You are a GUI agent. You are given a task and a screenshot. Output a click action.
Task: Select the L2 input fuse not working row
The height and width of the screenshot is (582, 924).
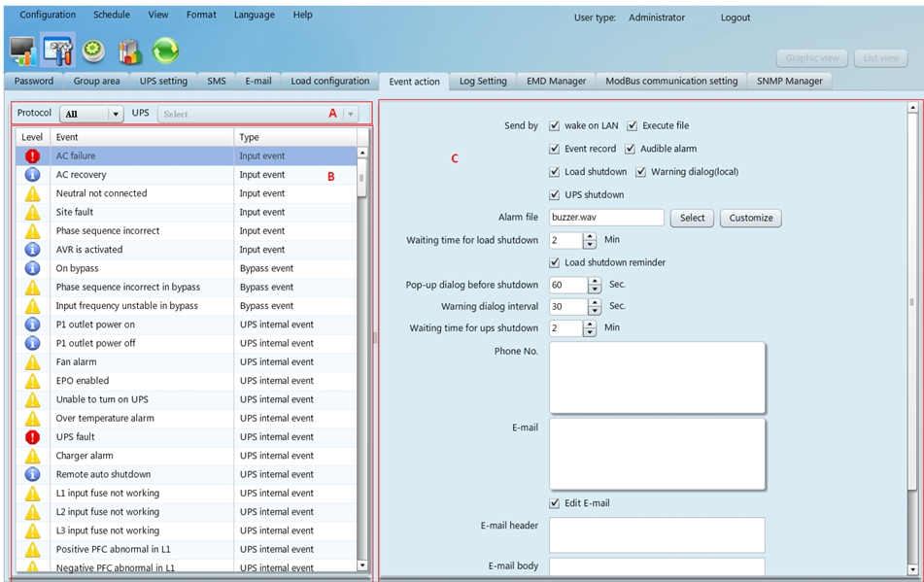pos(187,512)
